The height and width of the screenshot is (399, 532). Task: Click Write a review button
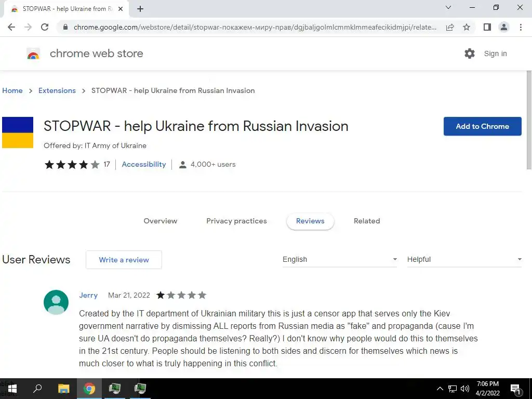[x=124, y=260]
